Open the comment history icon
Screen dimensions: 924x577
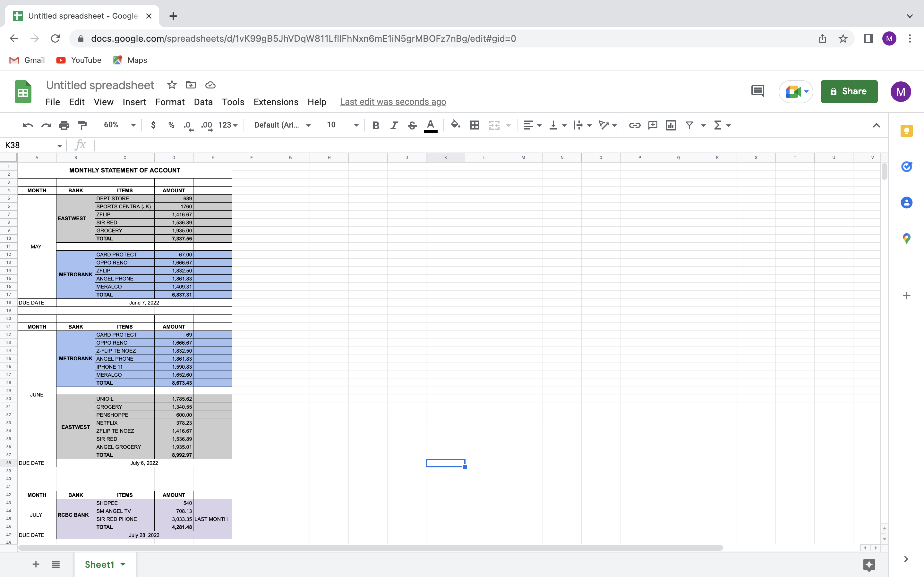point(757,92)
